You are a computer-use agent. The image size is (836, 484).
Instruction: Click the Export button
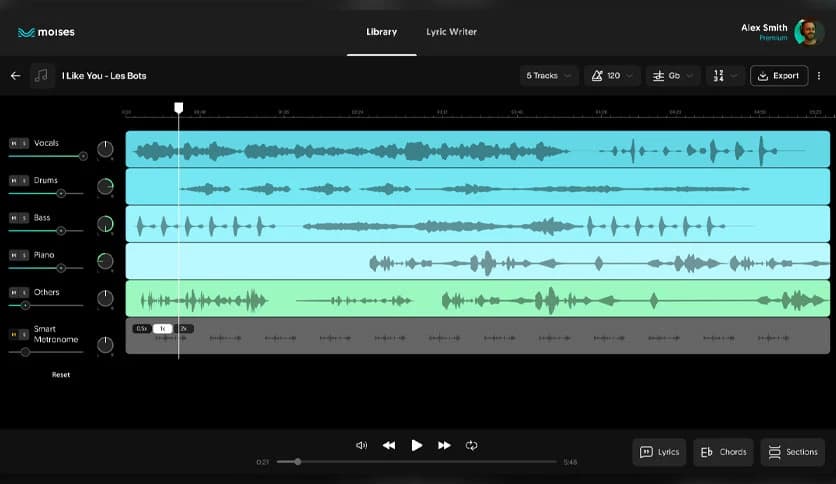coord(779,76)
